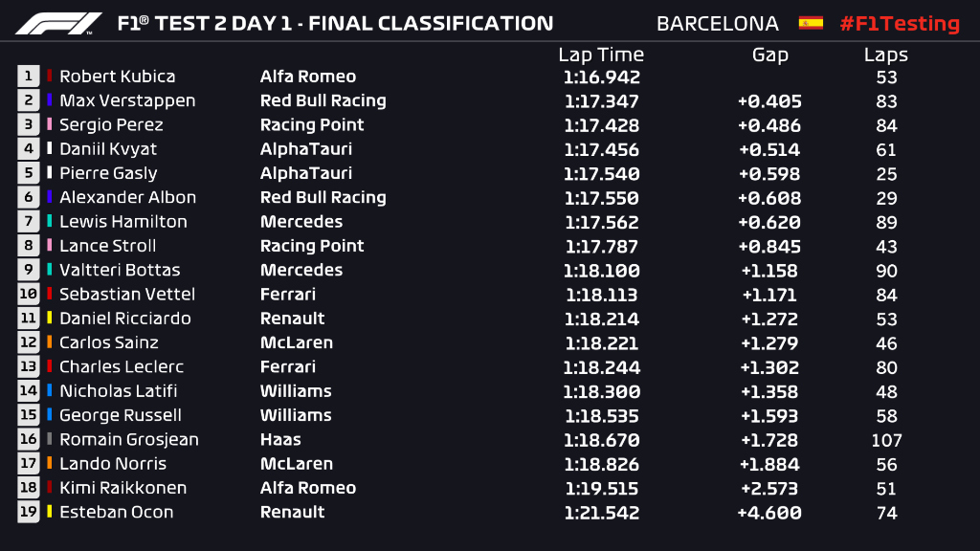The width and height of the screenshot is (980, 551).
Task: Select the Lap Time column header
Action: [x=601, y=55]
